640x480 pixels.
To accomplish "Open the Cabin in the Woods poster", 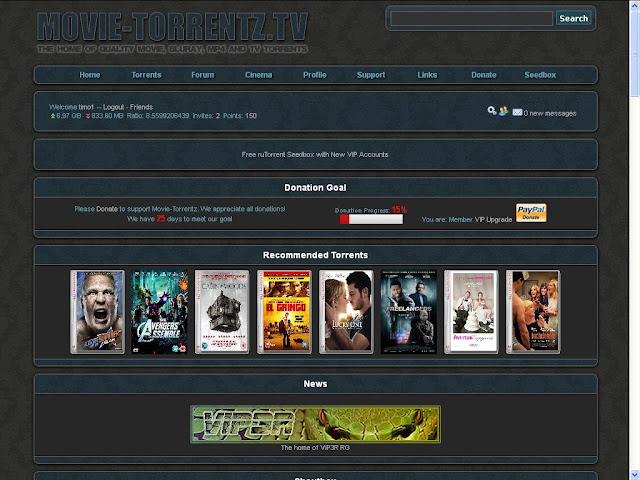I will pyautogui.click(x=222, y=312).
